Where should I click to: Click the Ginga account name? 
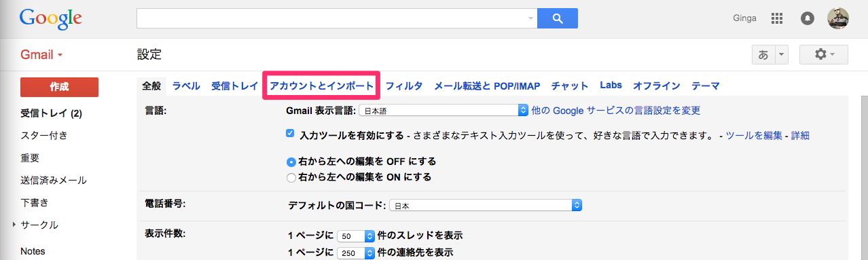tap(745, 18)
